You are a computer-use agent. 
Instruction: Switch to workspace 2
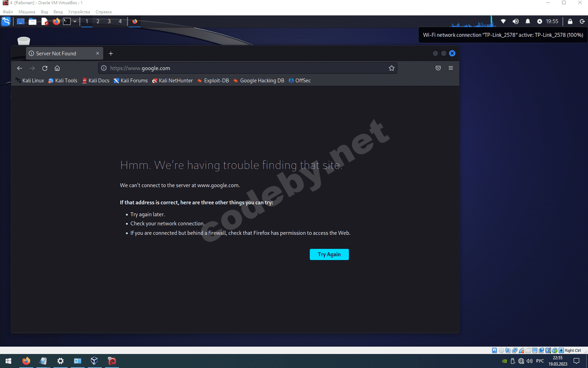(98, 21)
